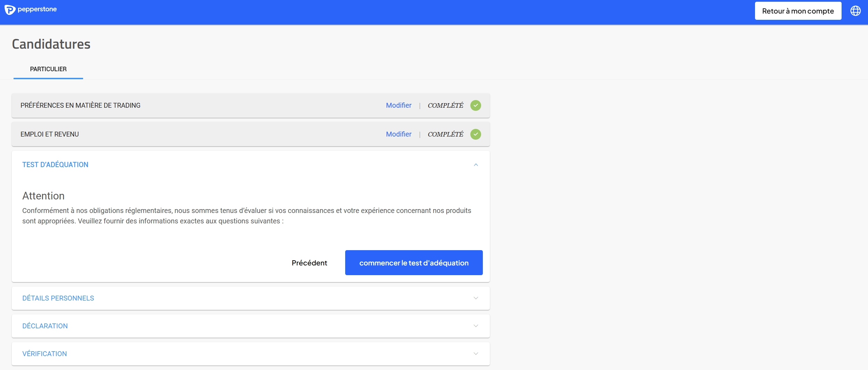Screen dimensions: 868x370
Task: Open the DÉTAILS PERSONNELS section title
Action: pos(58,298)
